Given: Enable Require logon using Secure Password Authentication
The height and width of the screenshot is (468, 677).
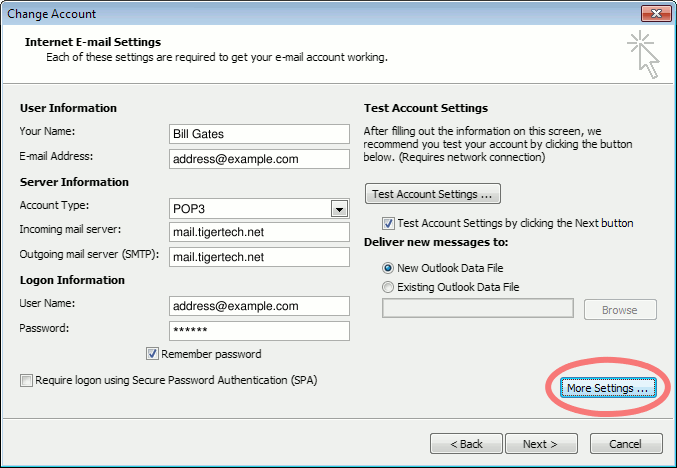Looking at the screenshot, I should tap(25, 380).
